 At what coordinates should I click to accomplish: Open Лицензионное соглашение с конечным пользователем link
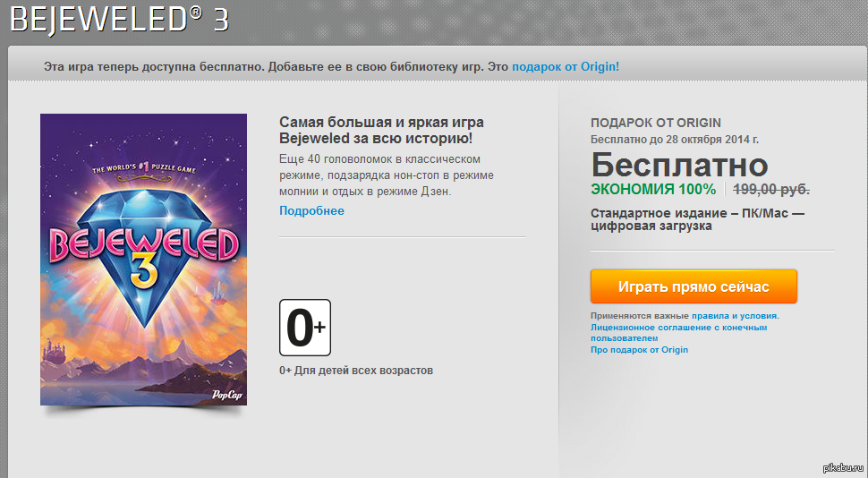[x=678, y=333]
